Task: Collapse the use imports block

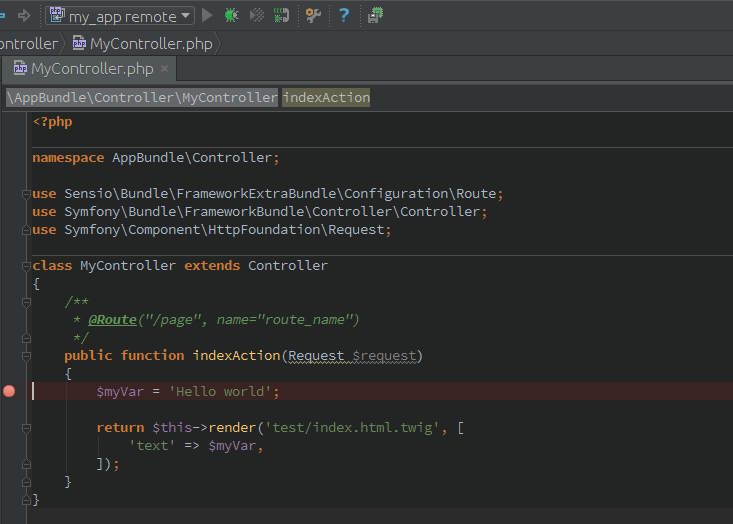Action: 26,194
